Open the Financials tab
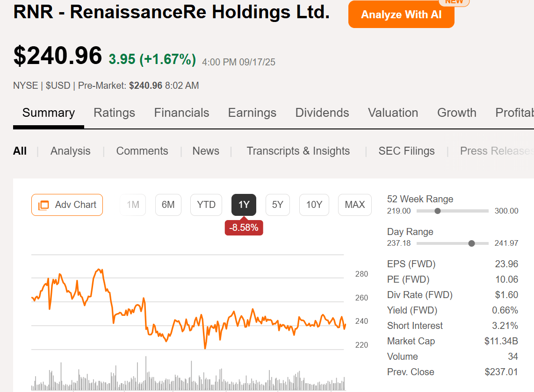The width and height of the screenshot is (534, 392). [181, 113]
